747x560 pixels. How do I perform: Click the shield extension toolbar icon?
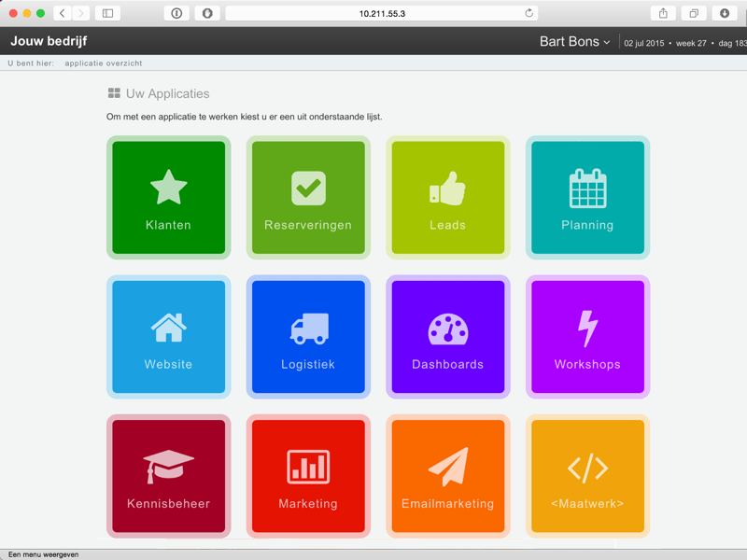[206, 13]
